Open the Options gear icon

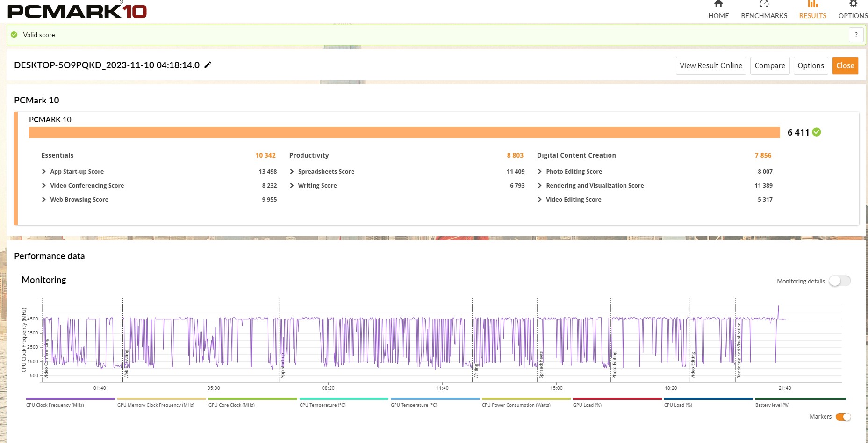(x=853, y=4)
